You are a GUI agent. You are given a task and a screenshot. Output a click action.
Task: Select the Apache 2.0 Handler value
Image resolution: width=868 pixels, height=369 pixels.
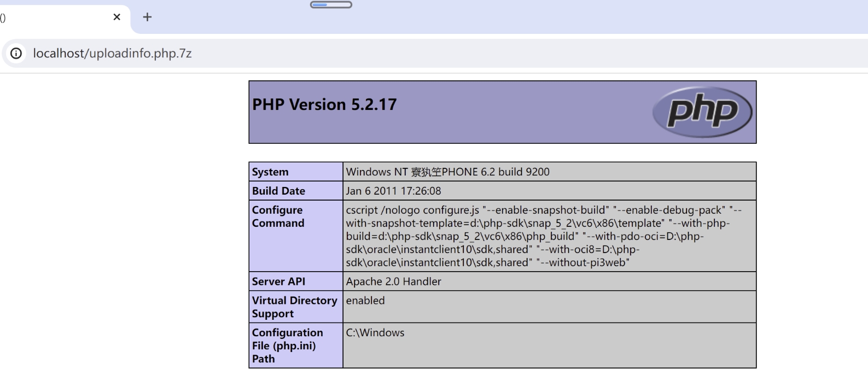(393, 282)
